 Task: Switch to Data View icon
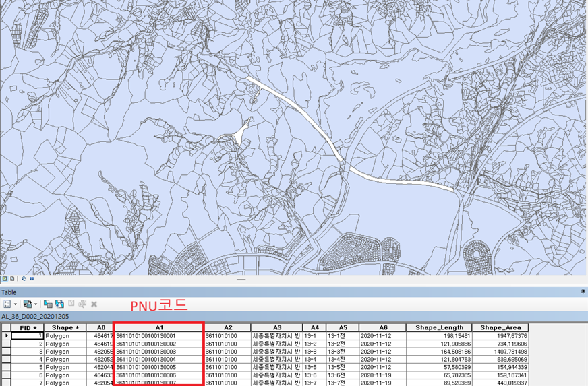[4, 278]
